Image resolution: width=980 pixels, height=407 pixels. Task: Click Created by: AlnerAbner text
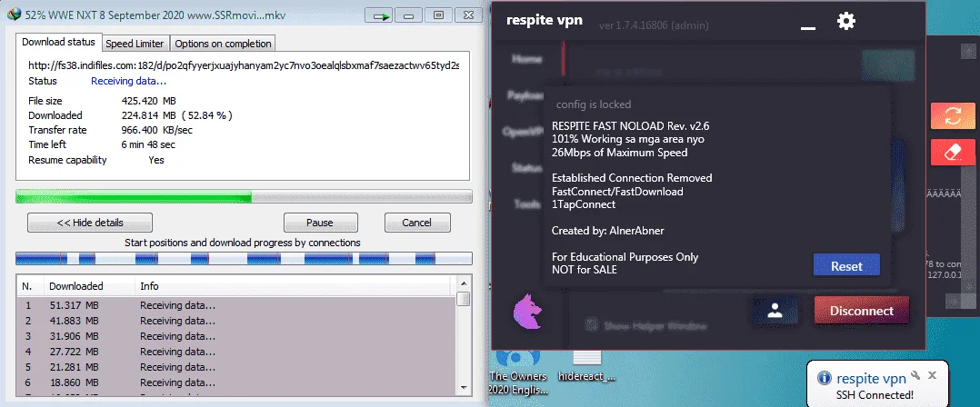[607, 231]
